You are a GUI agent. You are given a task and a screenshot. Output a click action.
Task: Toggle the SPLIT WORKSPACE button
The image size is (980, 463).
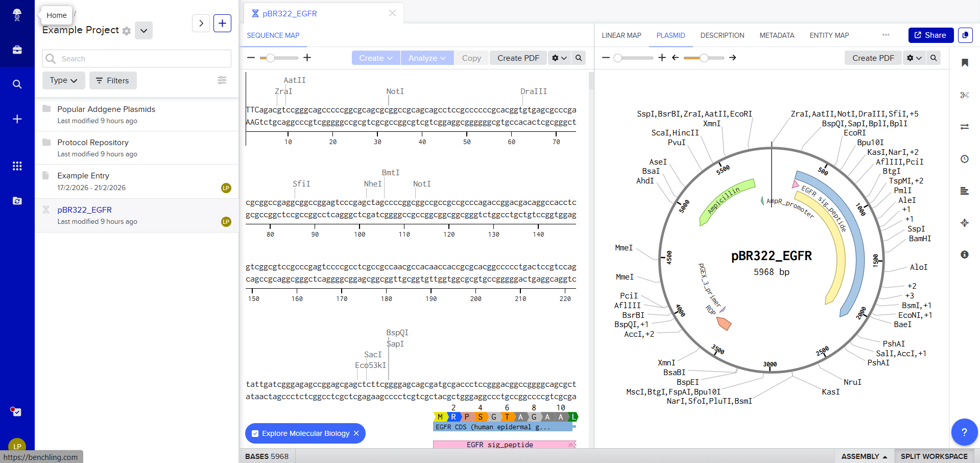(x=934, y=456)
